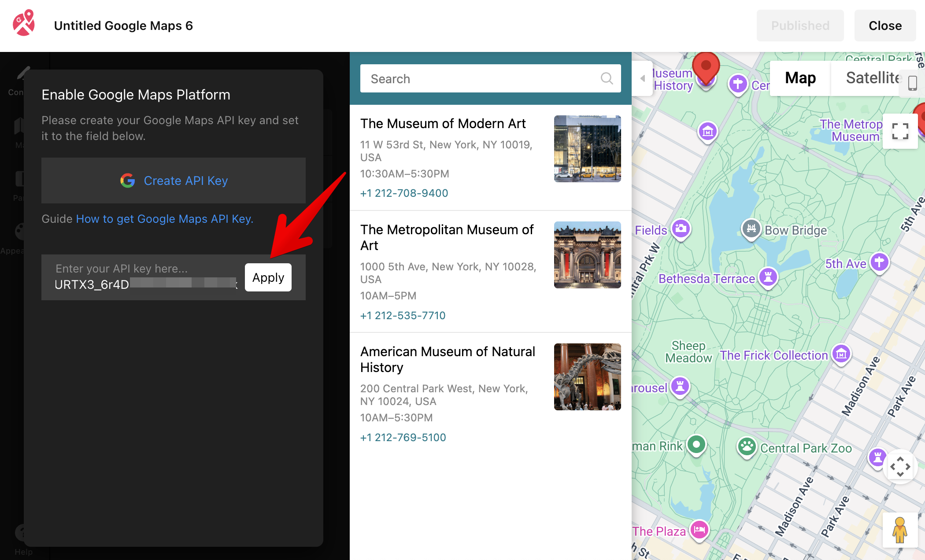The image size is (925, 560).
Task: Call Metropolitan Museum phone number link
Action: [x=403, y=315]
